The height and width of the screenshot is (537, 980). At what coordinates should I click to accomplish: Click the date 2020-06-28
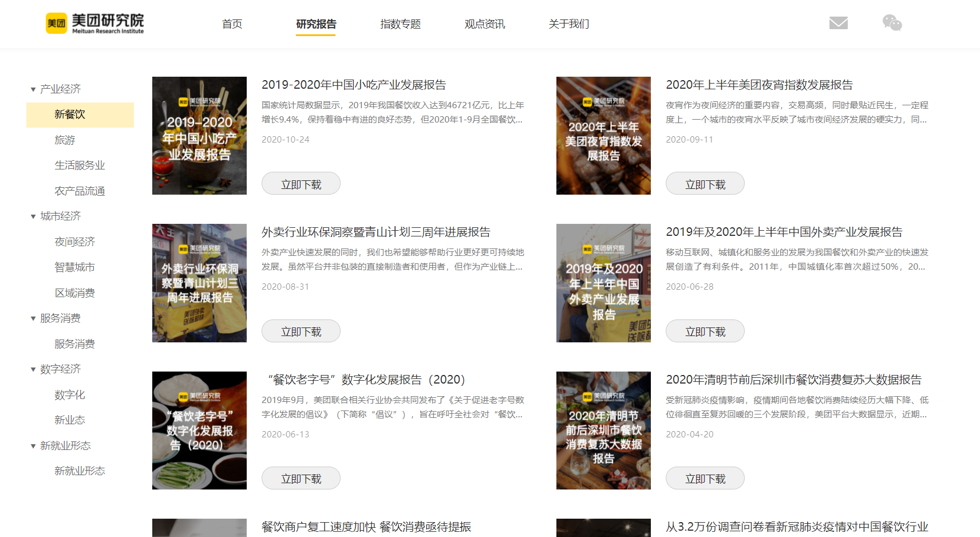(690, 287)
